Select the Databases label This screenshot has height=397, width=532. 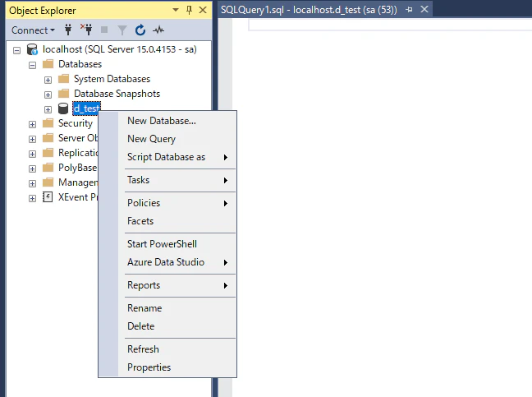(80, 64)
